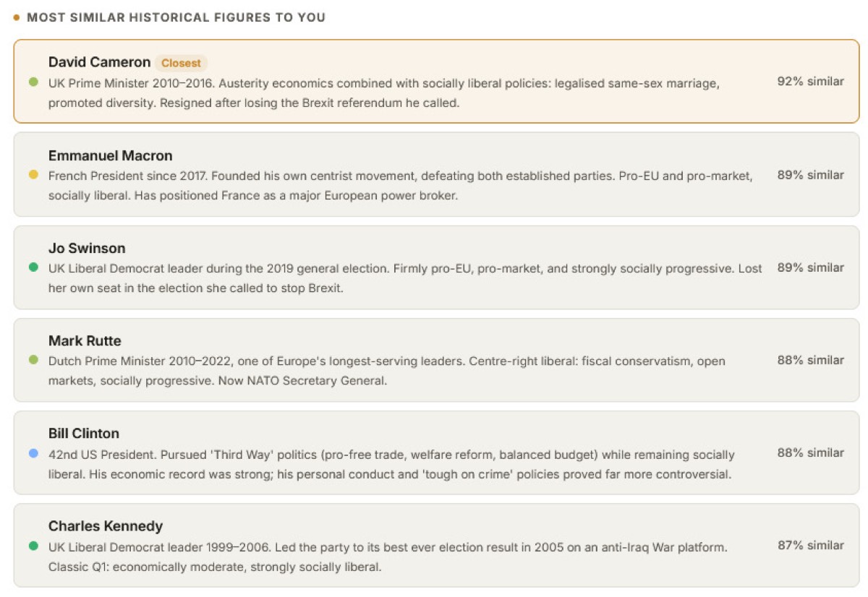Screen dimensions: 868x597
Task: Click Macron's 89% similar score
Action: [810, 175]
